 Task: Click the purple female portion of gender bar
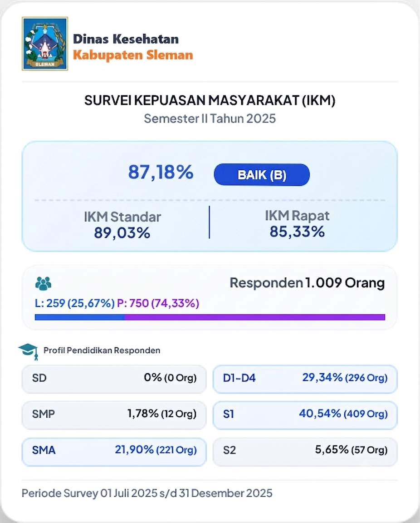(255, 317)
